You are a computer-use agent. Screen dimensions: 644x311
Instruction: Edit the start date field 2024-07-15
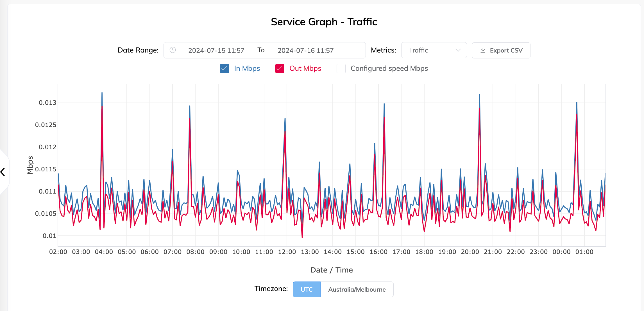pyautogui.click(x=216, y=50)
